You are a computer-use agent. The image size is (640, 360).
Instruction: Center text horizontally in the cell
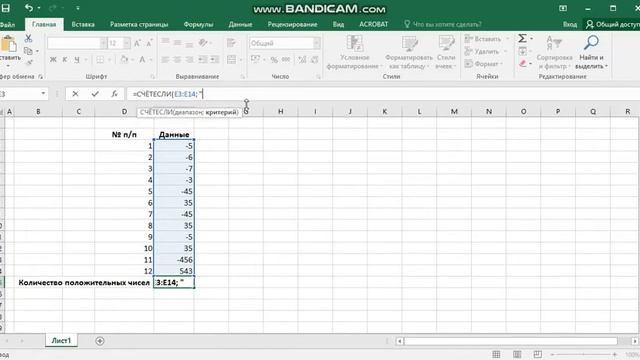pos(177,60)
